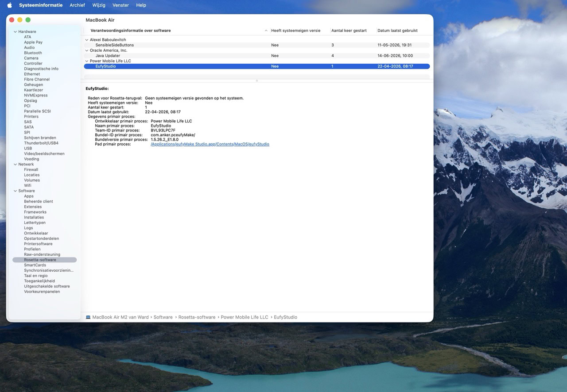The height and width of the screenshot is (392, 567).
Task: Select Installaties in the sidebar
Action: [34, 218]
